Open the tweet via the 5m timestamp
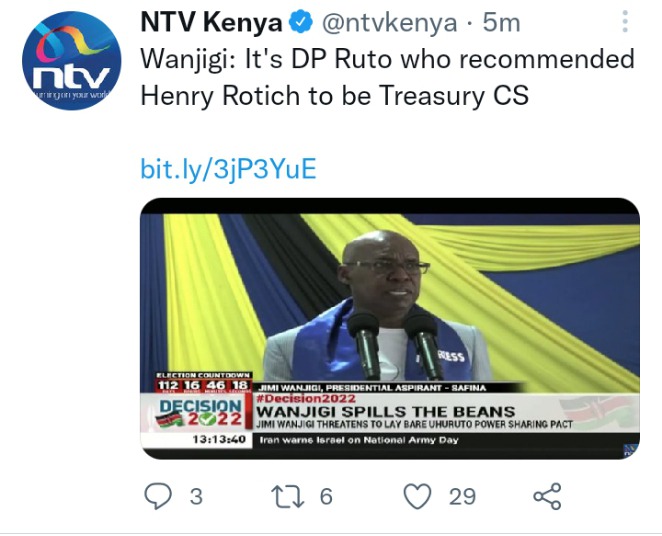The width and height of the screenshot is (662, 536). [501, 23]
